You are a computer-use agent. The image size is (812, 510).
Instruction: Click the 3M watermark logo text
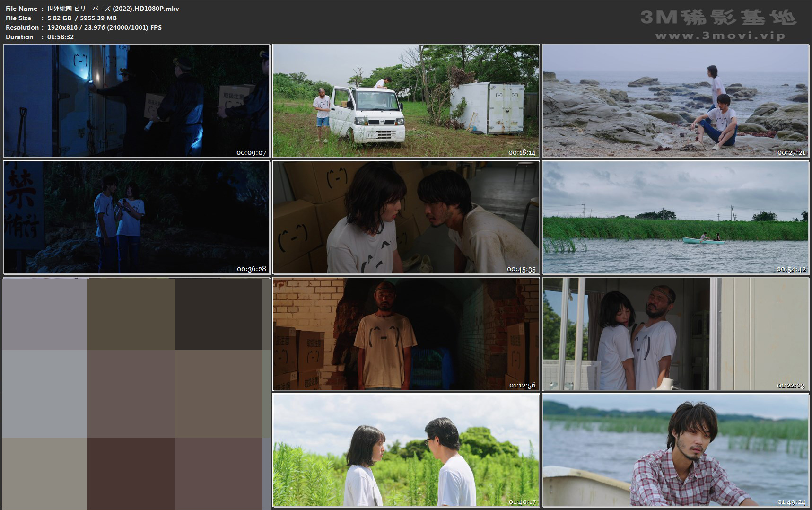point(718,18)
